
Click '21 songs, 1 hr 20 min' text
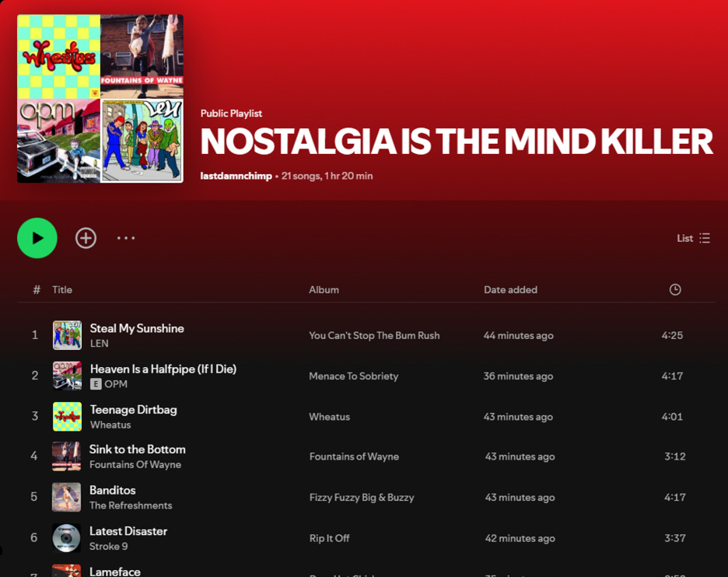(327, 176)
